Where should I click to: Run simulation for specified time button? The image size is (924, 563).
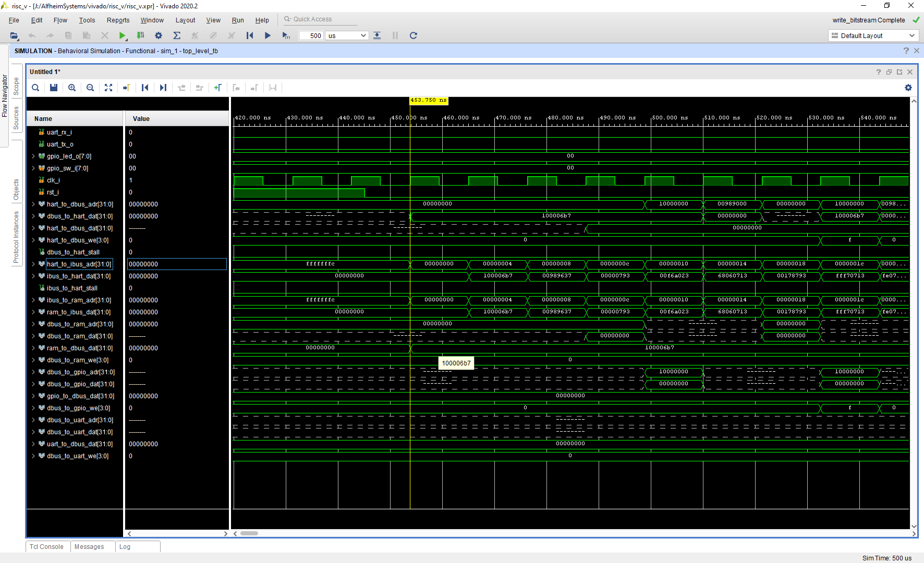click(x=286, y=35)
